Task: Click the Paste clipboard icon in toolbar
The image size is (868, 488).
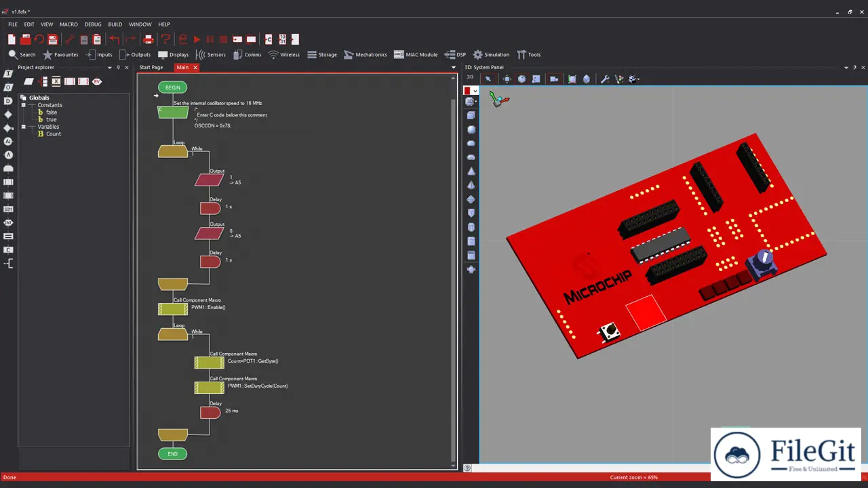Action: (97, 39)
